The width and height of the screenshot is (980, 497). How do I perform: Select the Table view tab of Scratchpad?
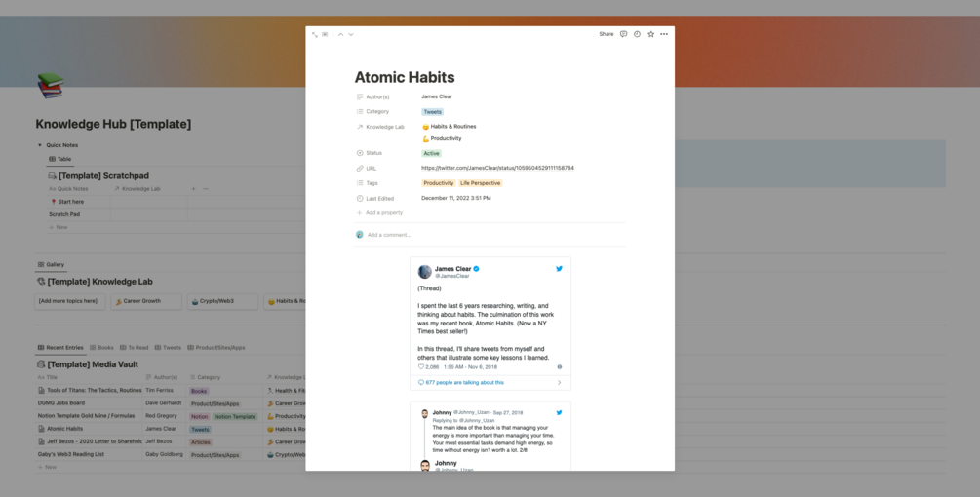[60, 159]
